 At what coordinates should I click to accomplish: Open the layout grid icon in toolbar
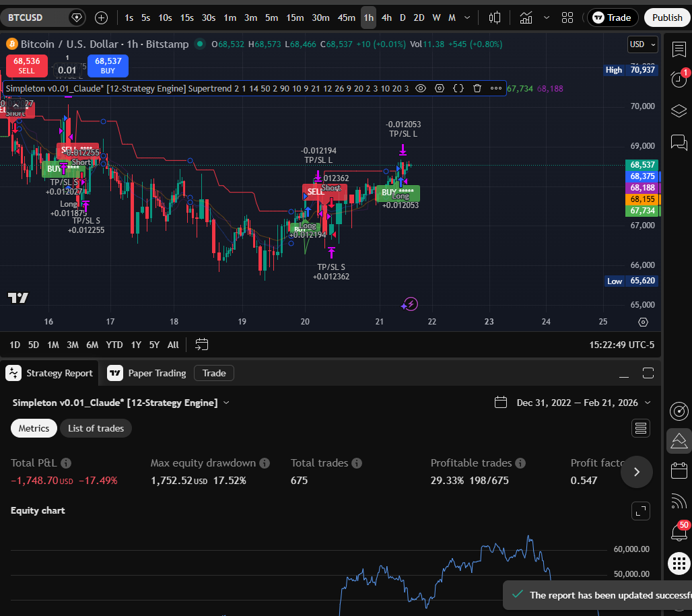(567, 18)
